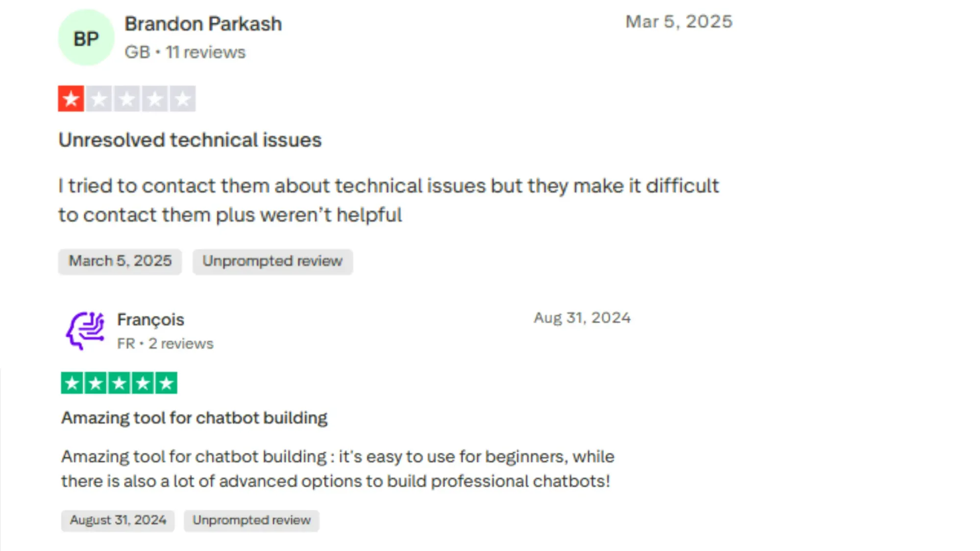This screenshot has width=980, height=551.
Task: Open the review titled Unresolved technical issues
Action: (x=190, y=140)
